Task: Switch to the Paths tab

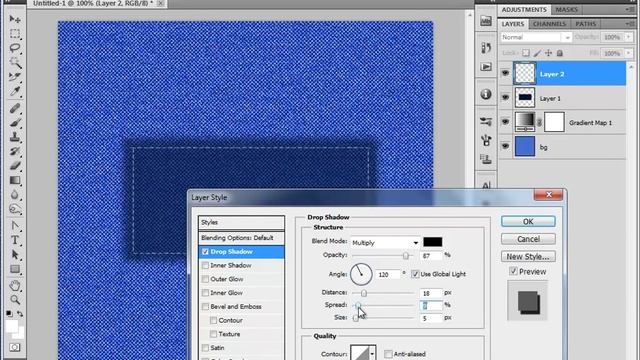Action: pos(586,24)
